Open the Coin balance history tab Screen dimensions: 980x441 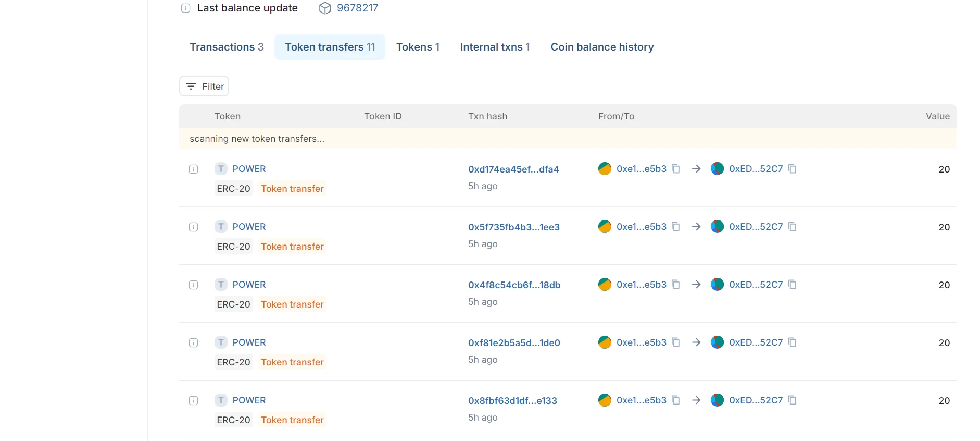click(602, 47)
